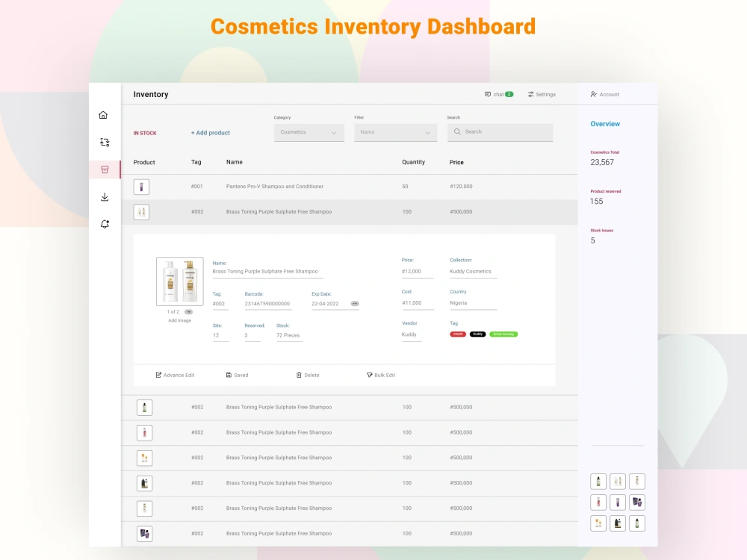The image size is (747, 560).
Task: Click Product reserved value 155
Action: click(596, 202)
